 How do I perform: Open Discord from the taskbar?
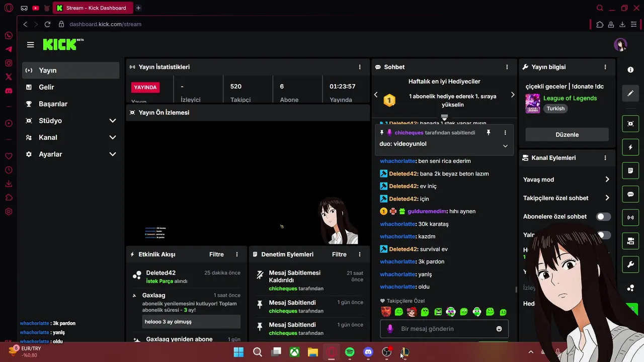point(368,352)
